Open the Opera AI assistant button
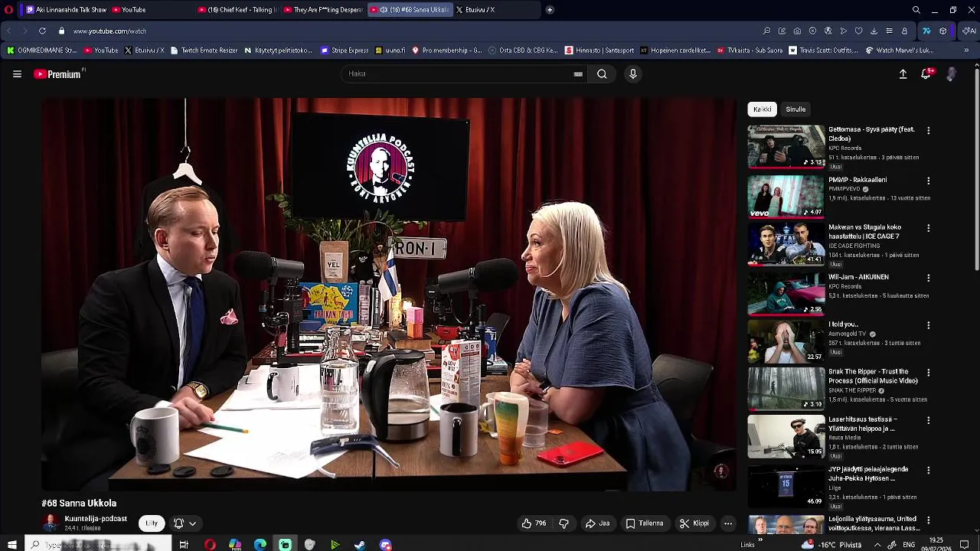Viewport: 980px width, 551px height. pos(969,31)
